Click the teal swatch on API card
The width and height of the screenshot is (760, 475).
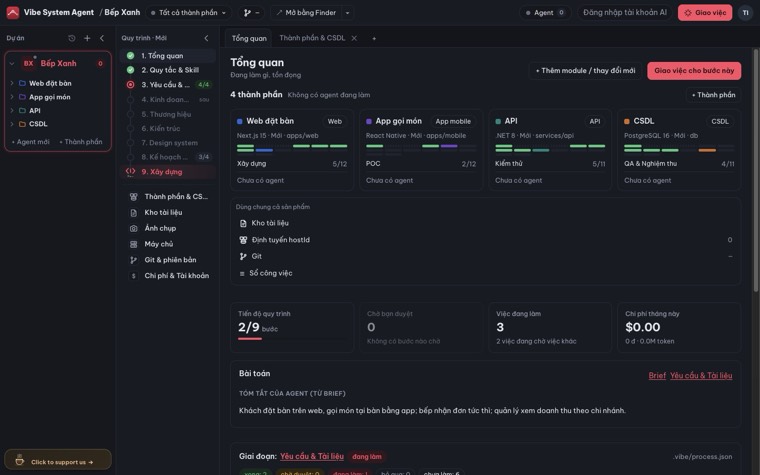click(498, 121)
